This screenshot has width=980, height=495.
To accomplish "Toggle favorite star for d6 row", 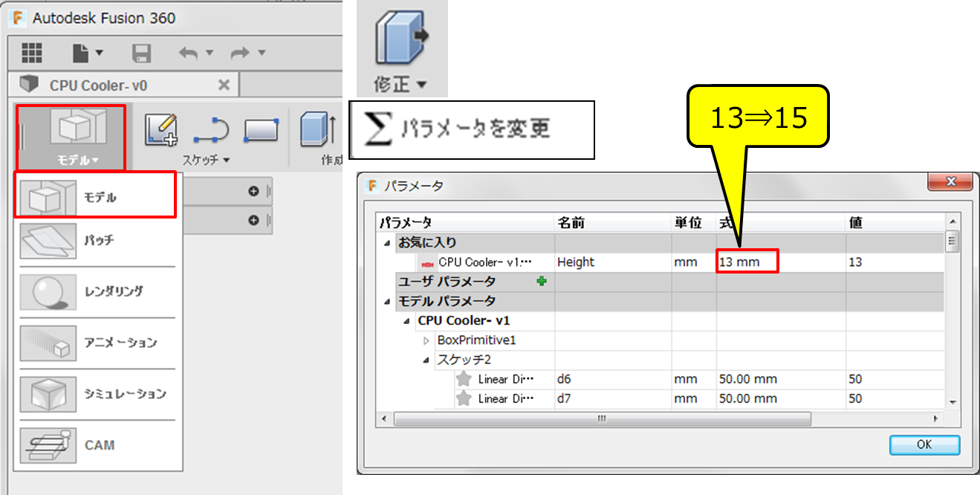I will 464,379.
